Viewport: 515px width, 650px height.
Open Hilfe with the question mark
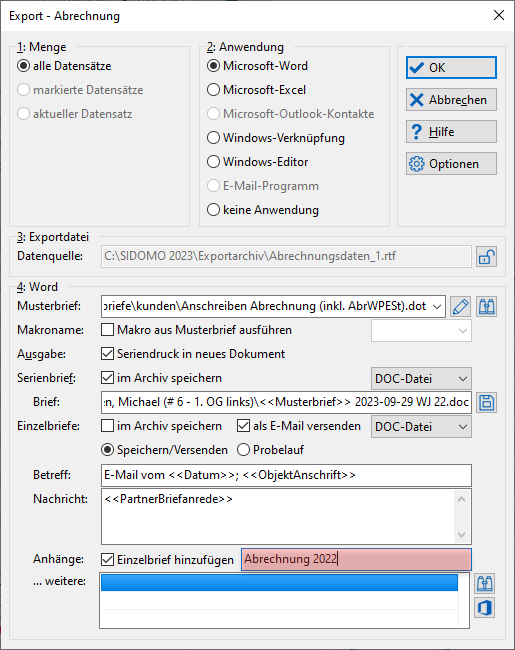click(x=451, y=132)
